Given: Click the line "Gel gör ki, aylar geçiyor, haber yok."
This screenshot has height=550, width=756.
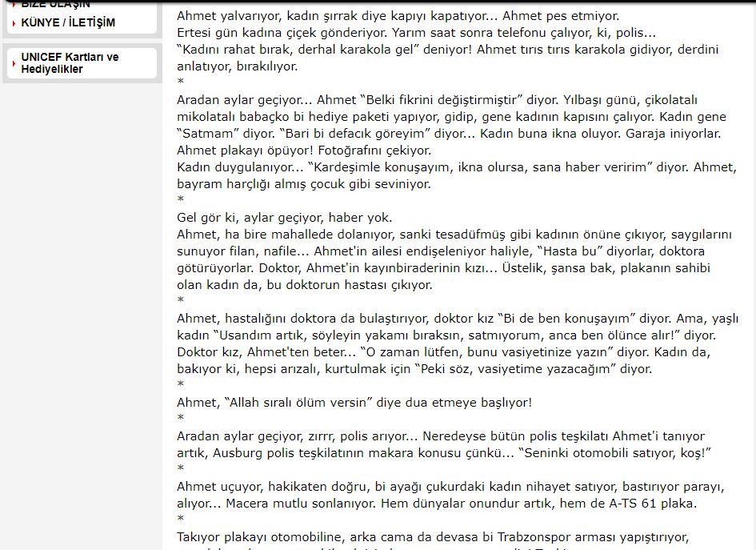Looking at the screenshot, I should (285, 218).
